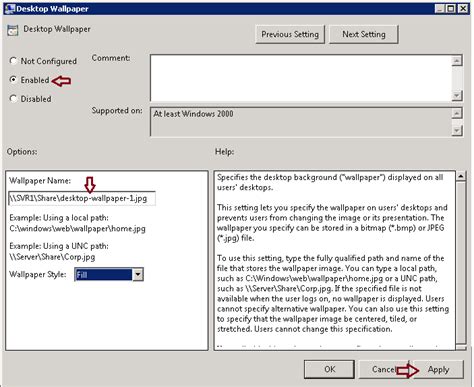Click the 'Options:' label
The height and width of the screenshot is (387, 474).
[22, 152]
